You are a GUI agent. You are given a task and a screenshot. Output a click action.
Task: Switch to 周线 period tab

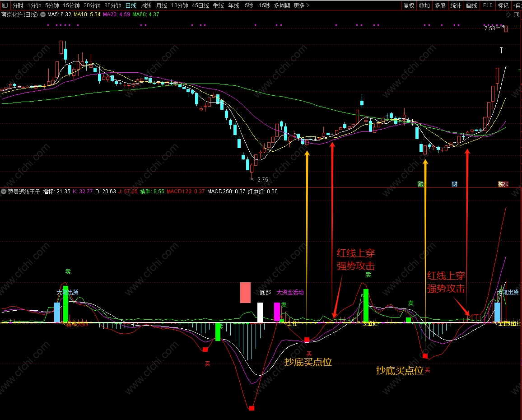click(146, 5)
